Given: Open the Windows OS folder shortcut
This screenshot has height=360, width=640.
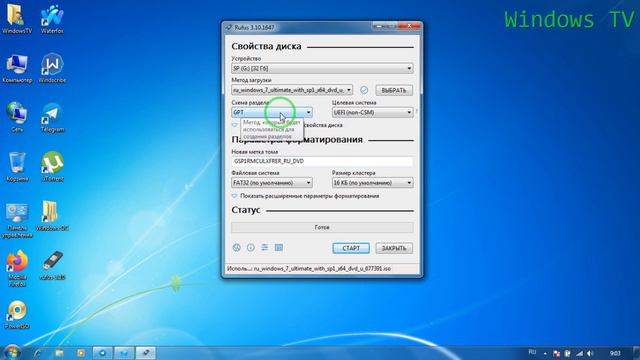Looking at the screenshot, I should pos(52,216).
